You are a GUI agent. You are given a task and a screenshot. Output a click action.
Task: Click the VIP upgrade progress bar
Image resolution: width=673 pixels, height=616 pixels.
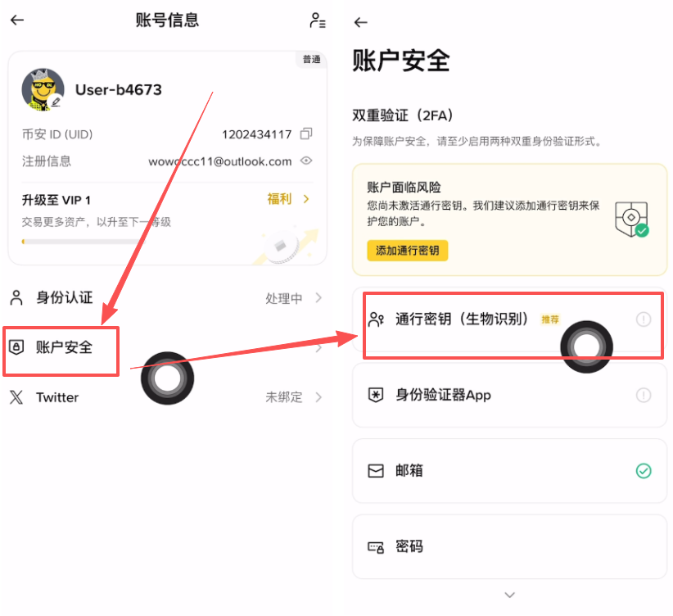tap(82, 242)
